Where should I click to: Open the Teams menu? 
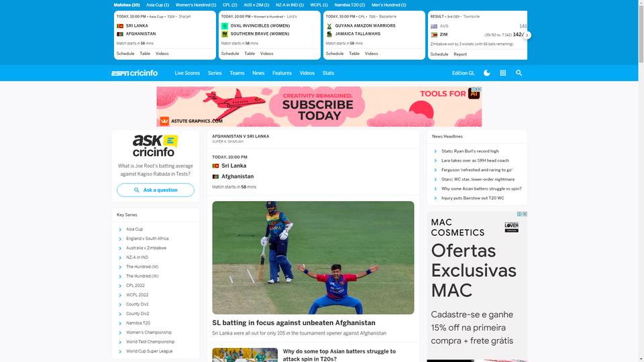(237, 73)
